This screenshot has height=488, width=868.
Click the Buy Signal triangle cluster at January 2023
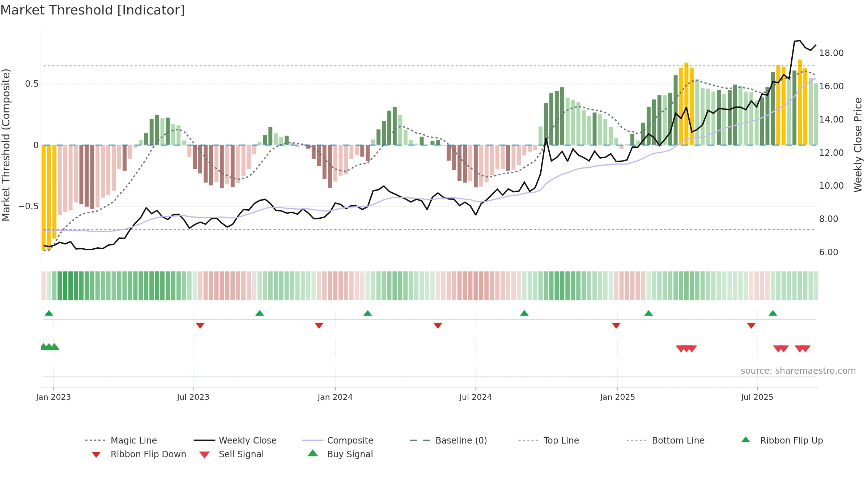pos(50,347)
